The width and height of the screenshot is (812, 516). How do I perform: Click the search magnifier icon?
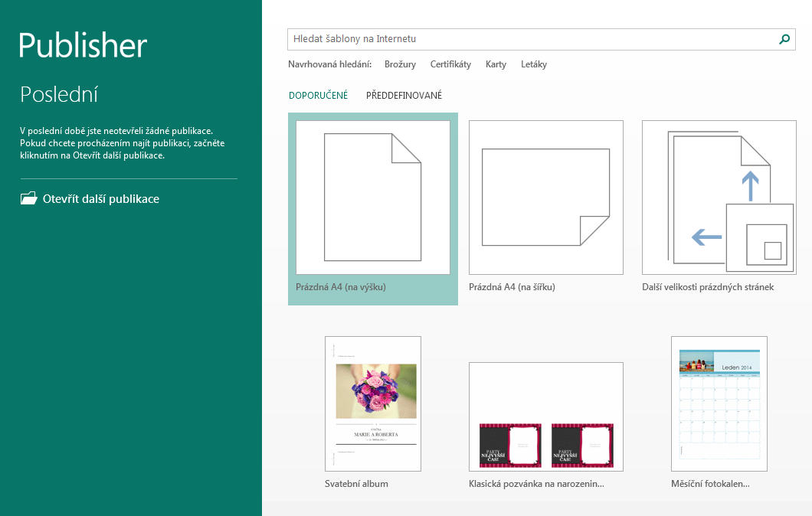(784, 39)
